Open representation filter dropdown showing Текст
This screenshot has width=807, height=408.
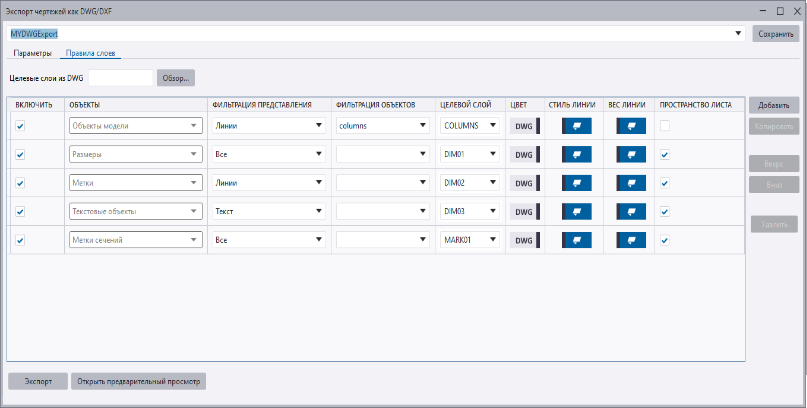pyautogui.click(x=319, y=212)
